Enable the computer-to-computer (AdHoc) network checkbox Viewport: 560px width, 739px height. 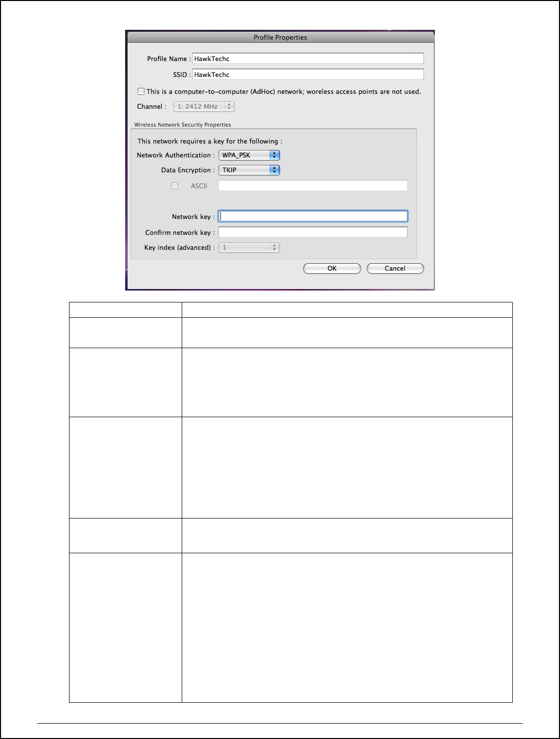[141, 91]
